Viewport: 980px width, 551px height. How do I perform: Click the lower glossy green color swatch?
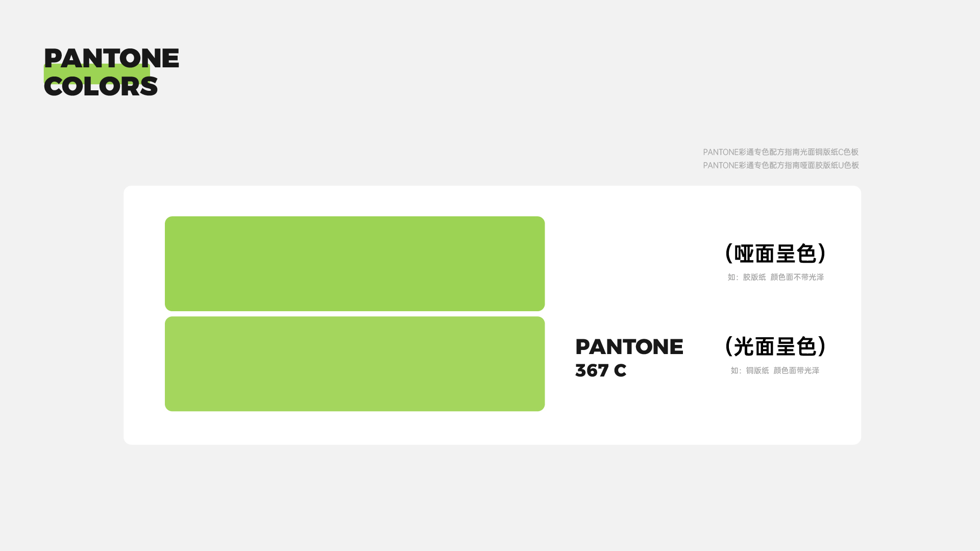pos(355,363)
